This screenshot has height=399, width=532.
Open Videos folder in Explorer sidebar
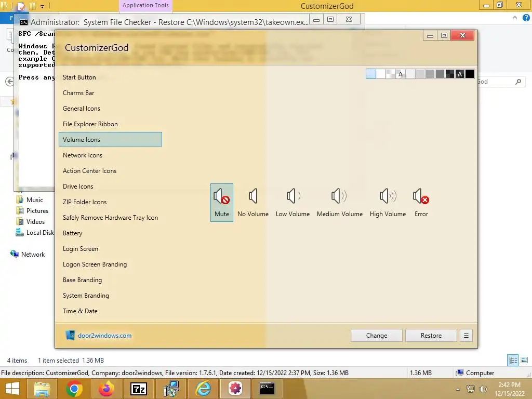(x=31, y=221)
